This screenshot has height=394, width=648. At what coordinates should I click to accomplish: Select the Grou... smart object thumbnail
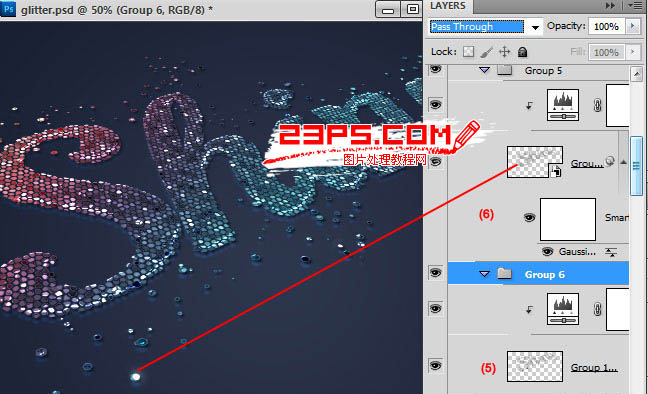click(x=535, y=162)
